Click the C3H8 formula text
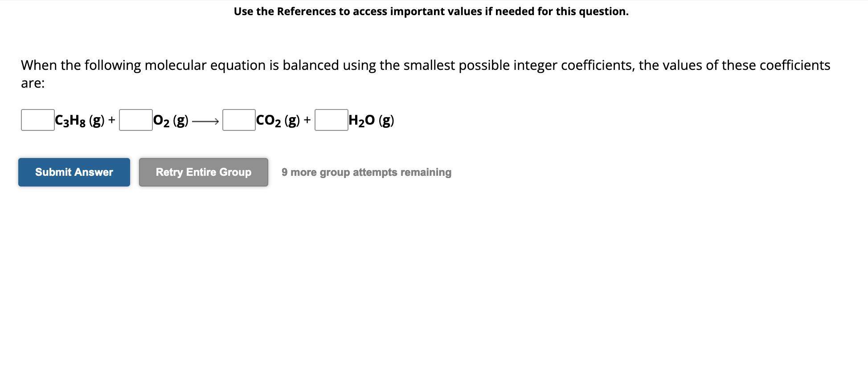 click(x=71, y=120)
